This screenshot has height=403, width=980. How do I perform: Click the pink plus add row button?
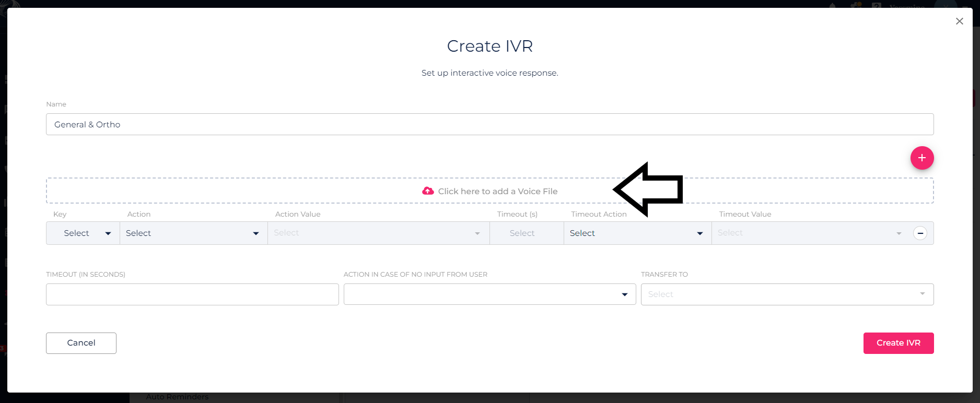tap(921, 158)
